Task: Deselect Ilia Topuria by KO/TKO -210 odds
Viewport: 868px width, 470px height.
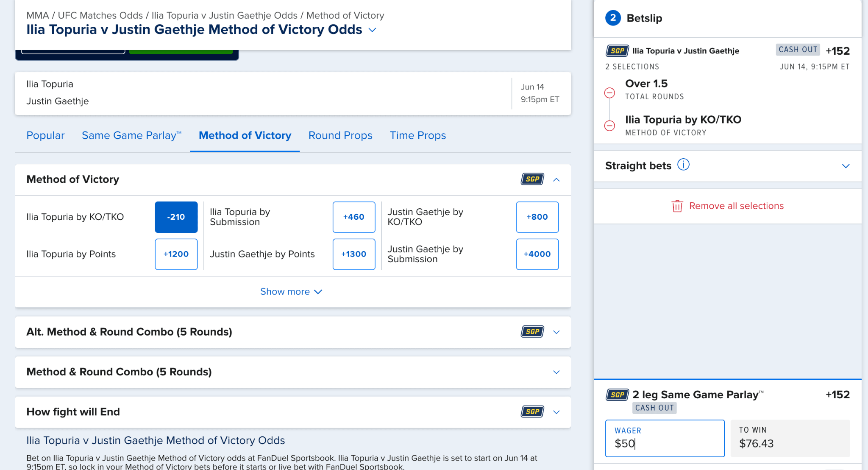Action: (x=176, y=217)
